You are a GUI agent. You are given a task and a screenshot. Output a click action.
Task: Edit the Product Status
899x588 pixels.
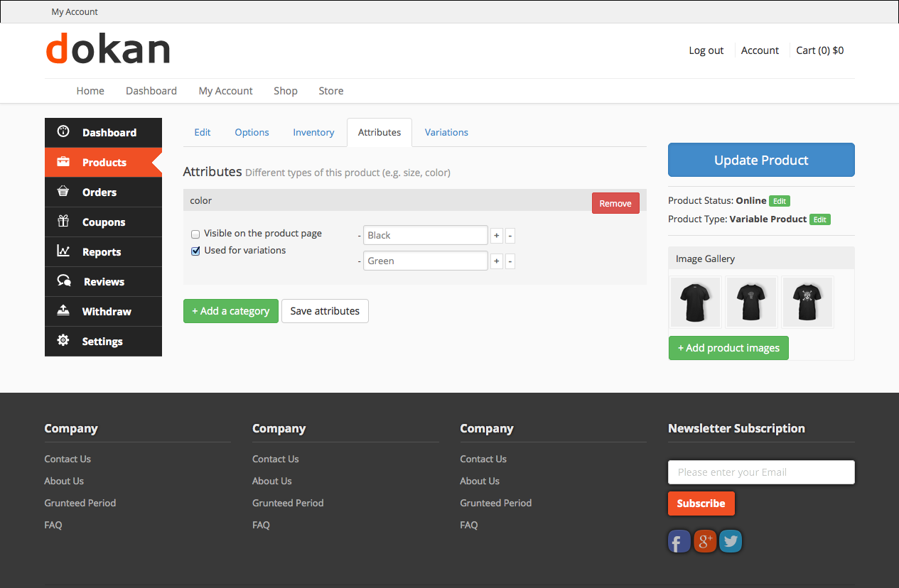780,201
